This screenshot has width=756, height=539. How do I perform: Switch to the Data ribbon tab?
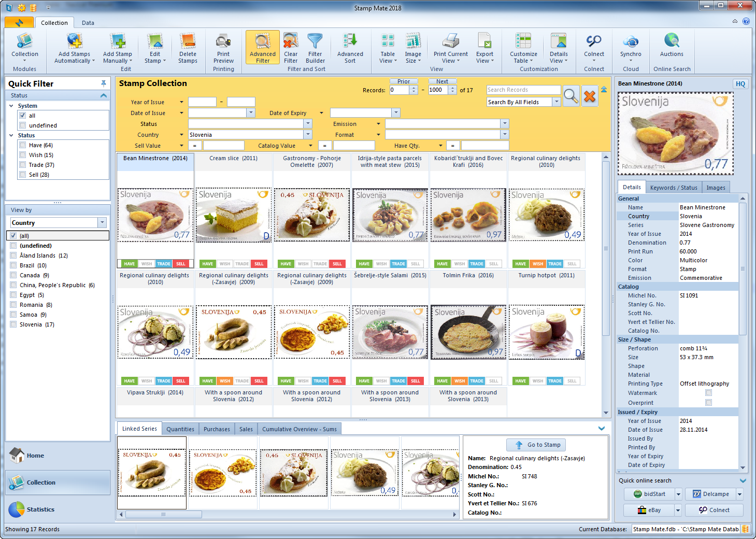(88, 23)
